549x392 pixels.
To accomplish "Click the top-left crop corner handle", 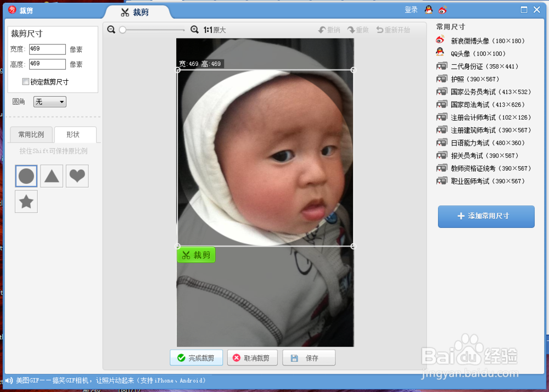I will tap(178, 70).
